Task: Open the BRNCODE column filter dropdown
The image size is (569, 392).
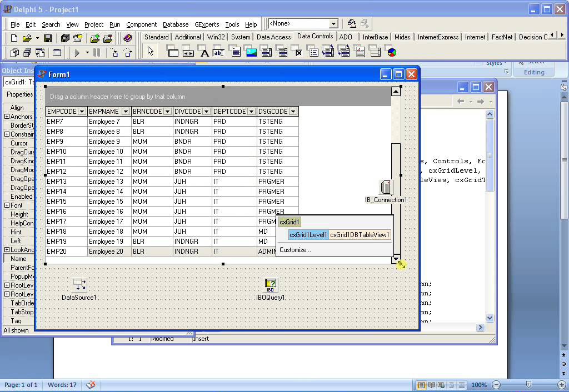Action: (x=167, y=112)
